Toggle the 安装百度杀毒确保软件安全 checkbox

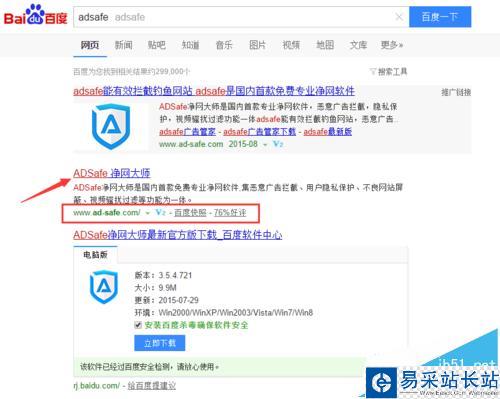(x=138, y=325)
